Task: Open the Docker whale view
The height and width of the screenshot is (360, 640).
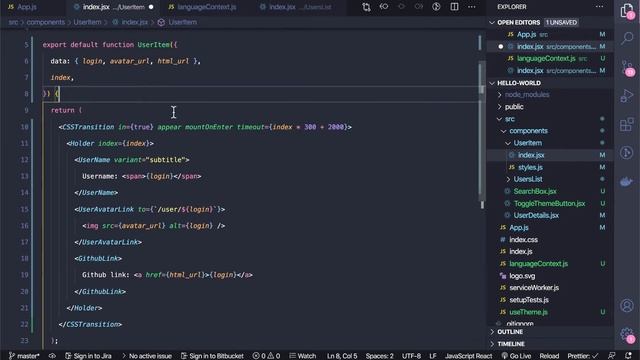Action: coord(627,181)
